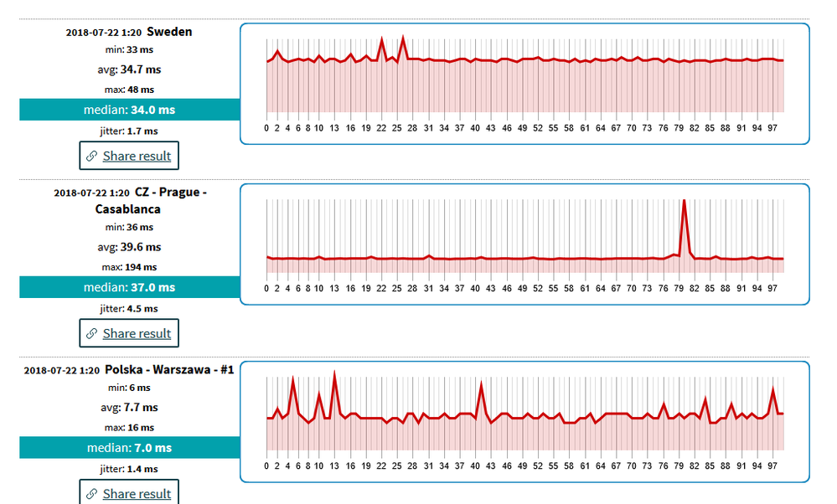Select the Prague median 37.0 ms bar
Viewport: 837px width, 504px height.
(x=130, y=287)
